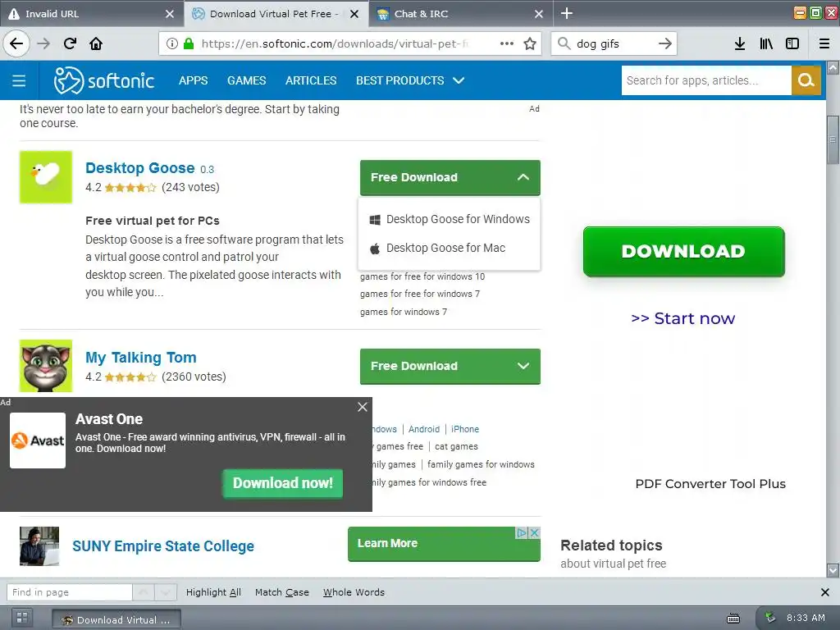The height and width of the screenshot is (630, 840).
Task: Click the green DOWNLOAD ad button
Action: click(683, 251)
